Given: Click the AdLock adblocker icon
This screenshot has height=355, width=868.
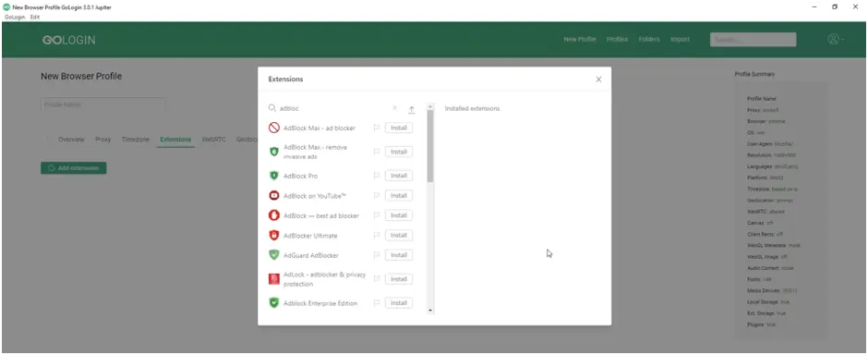Looking at the screenshot, I should point(273,279).
